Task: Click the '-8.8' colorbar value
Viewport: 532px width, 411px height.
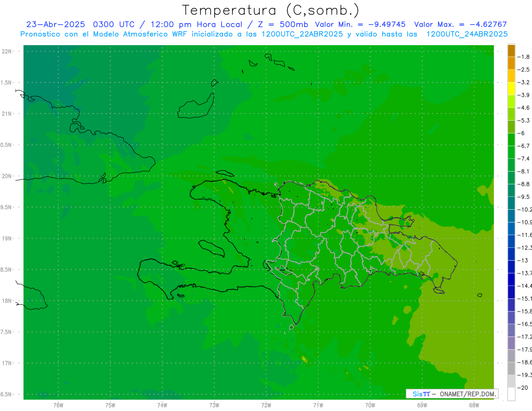Action: (524, 184)
